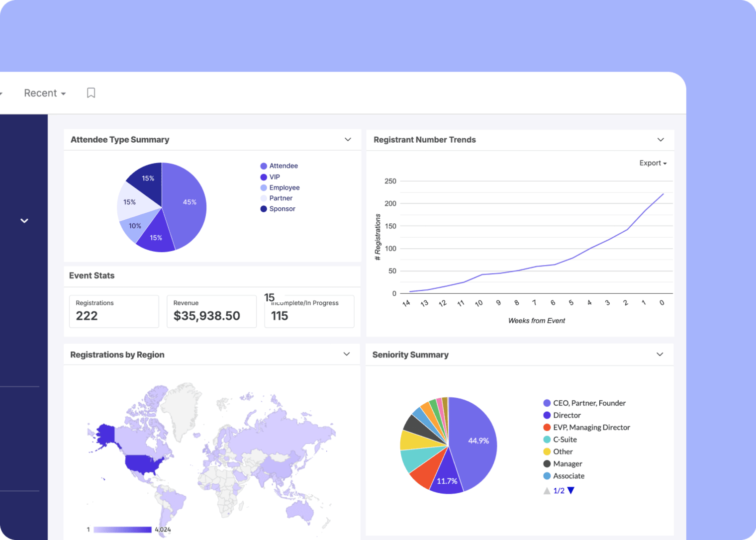
Task: Toggle the Manager legend entry
Action: coord(547,463)
